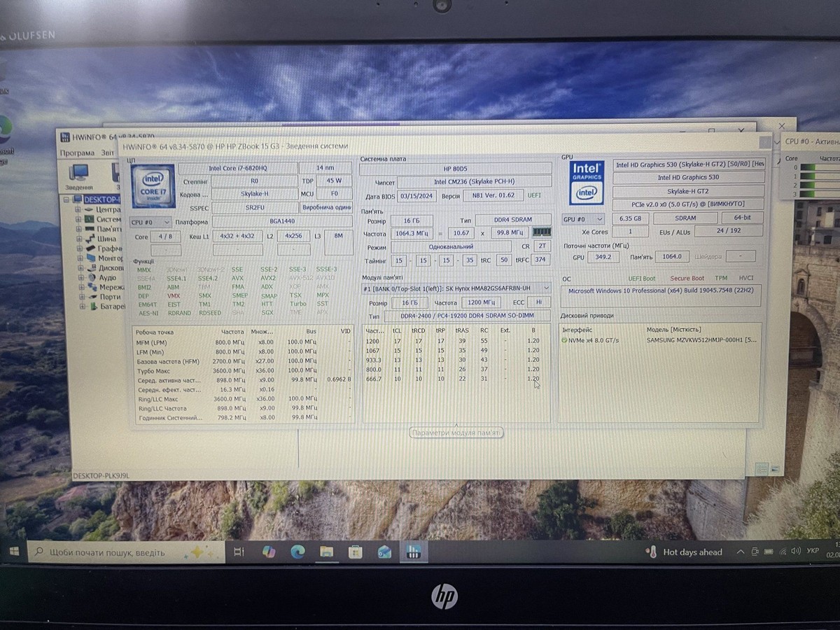Click core 3 usage bar in CPU window

click(819, 194)
